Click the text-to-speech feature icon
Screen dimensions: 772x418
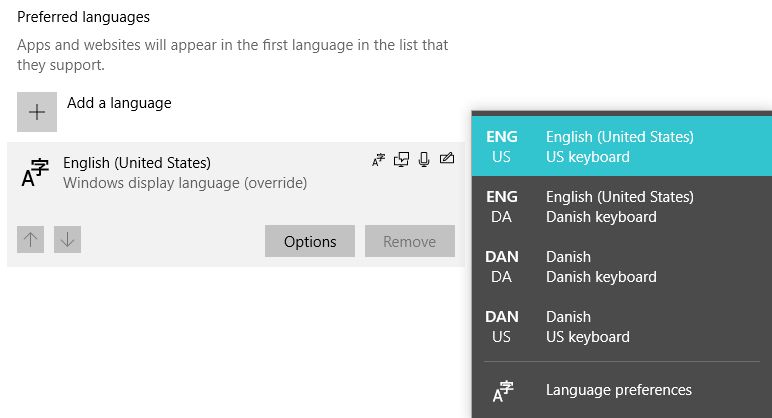[x=401, y=160]
